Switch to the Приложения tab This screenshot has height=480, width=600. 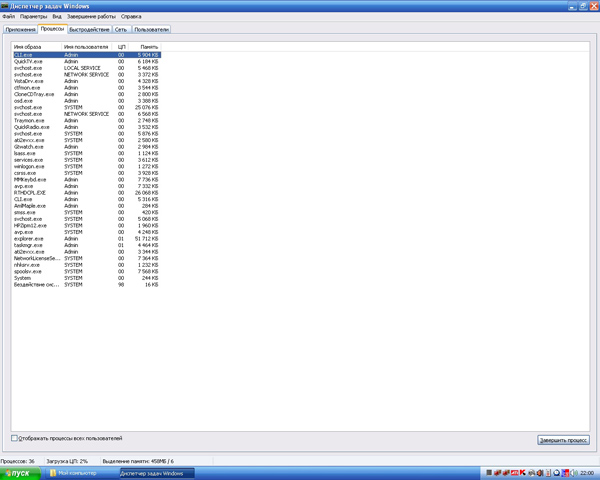(20, 29)
